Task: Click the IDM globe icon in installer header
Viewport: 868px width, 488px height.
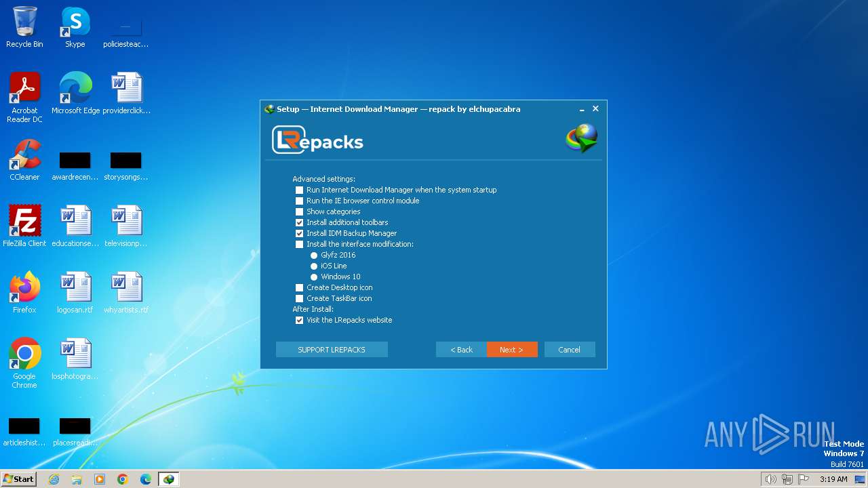Action: click(582, 138)
